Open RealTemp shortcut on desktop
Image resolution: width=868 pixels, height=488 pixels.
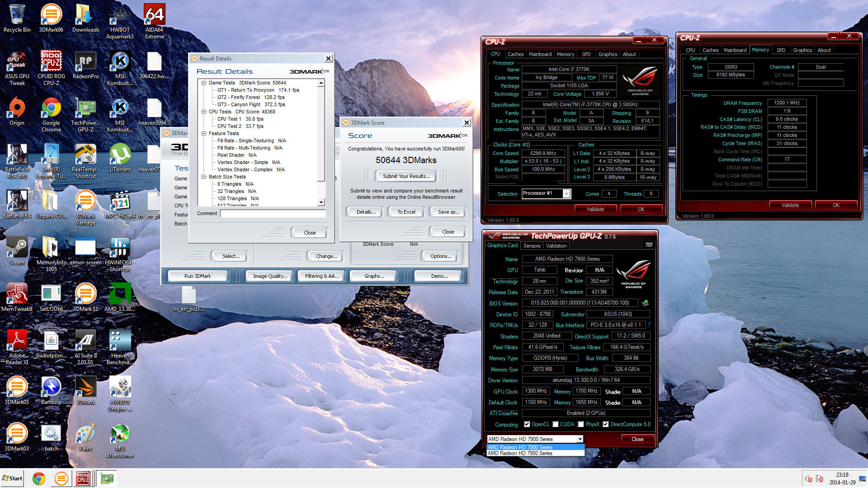[x=85, y=161]
